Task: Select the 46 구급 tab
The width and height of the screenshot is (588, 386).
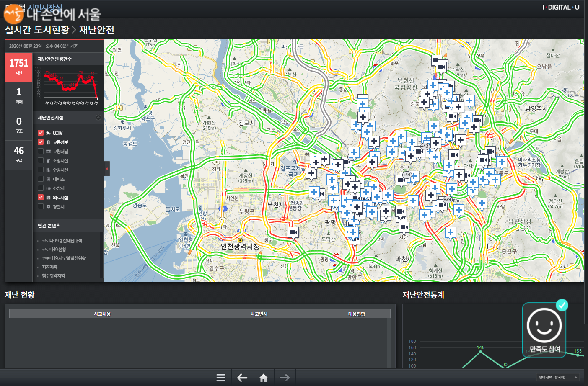Action: pyautogui.click(x=19, y=154)
